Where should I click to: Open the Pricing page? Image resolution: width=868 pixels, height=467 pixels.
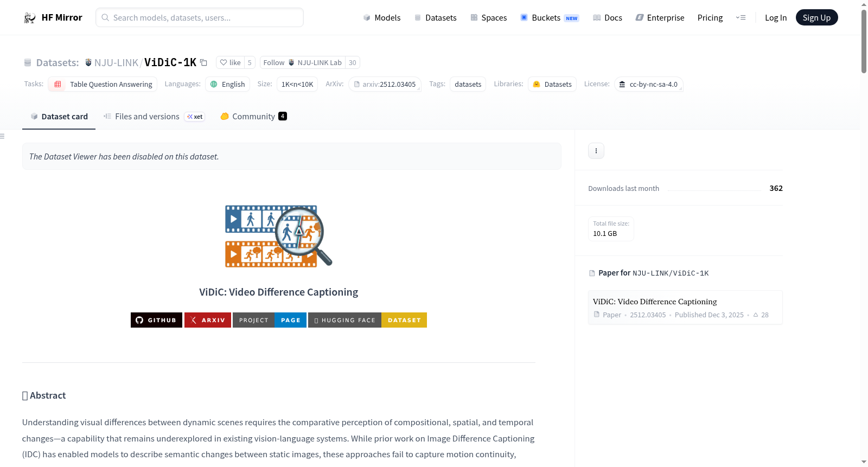point(710,18)
